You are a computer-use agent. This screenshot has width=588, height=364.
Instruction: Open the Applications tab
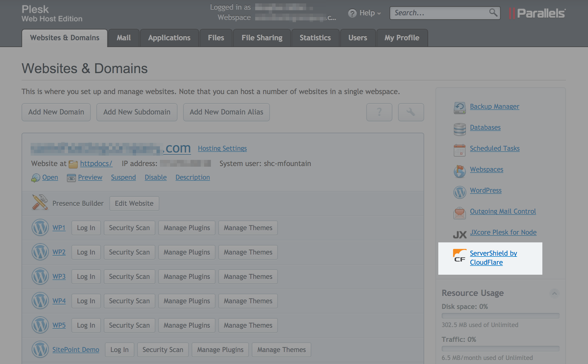coord(169,38)
